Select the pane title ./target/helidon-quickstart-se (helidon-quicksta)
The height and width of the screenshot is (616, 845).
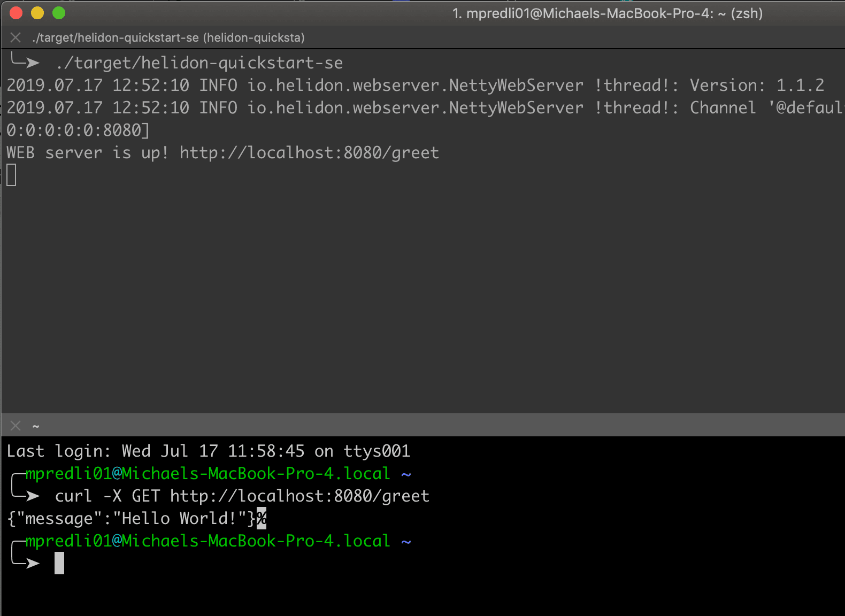(x=167, y=37)
